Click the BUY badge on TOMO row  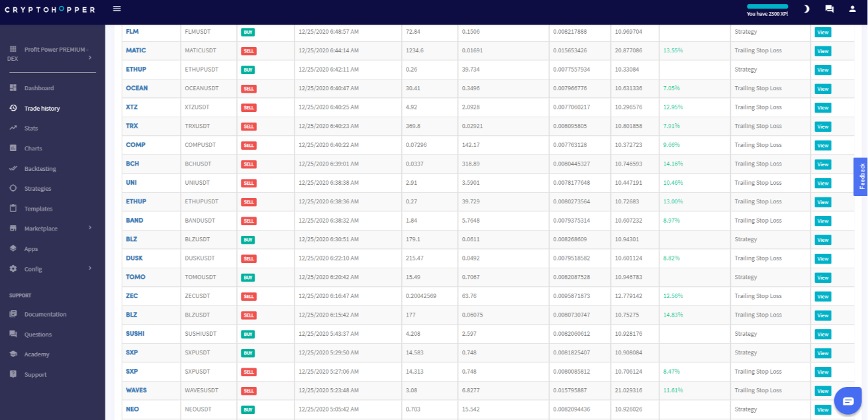click(248, 278)
